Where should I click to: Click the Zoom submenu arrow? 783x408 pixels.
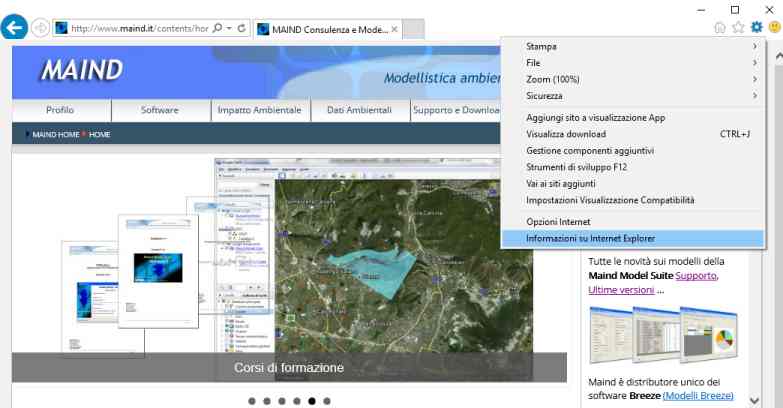click(x=755, y=79)
